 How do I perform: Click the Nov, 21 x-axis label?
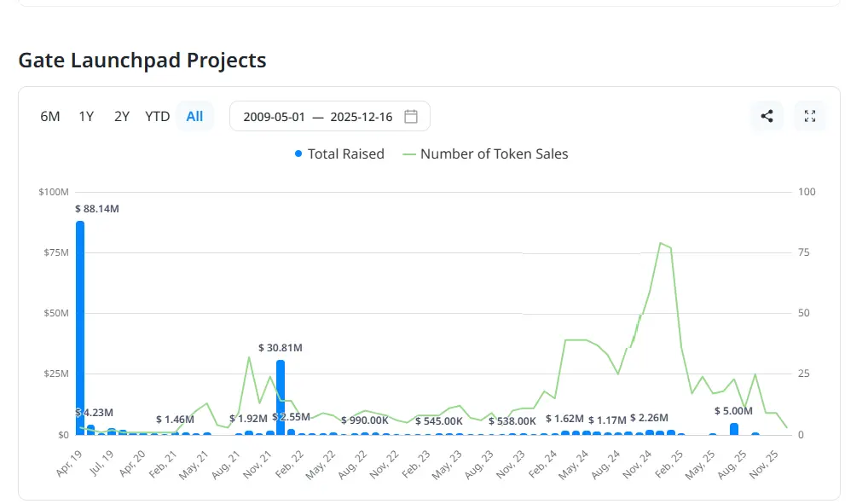click(x=258, y=464)
